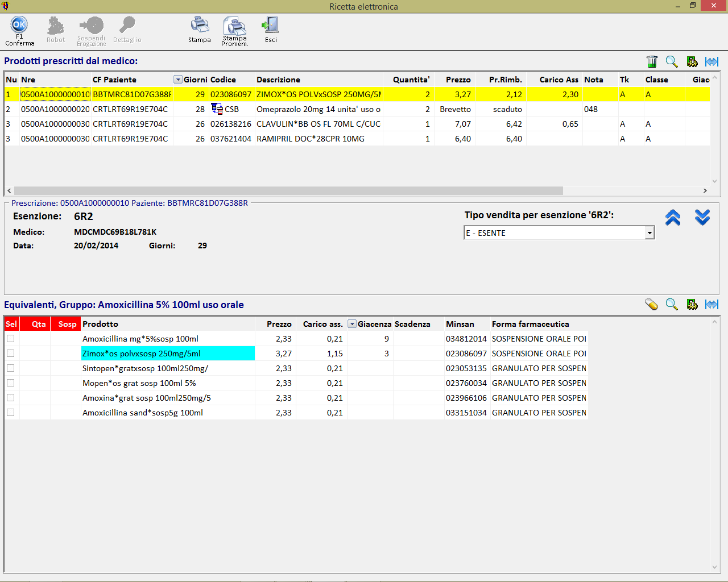Click horizontal scrollbar of prescribed products table
Viewport: 728px width, 582px height.
288,191
